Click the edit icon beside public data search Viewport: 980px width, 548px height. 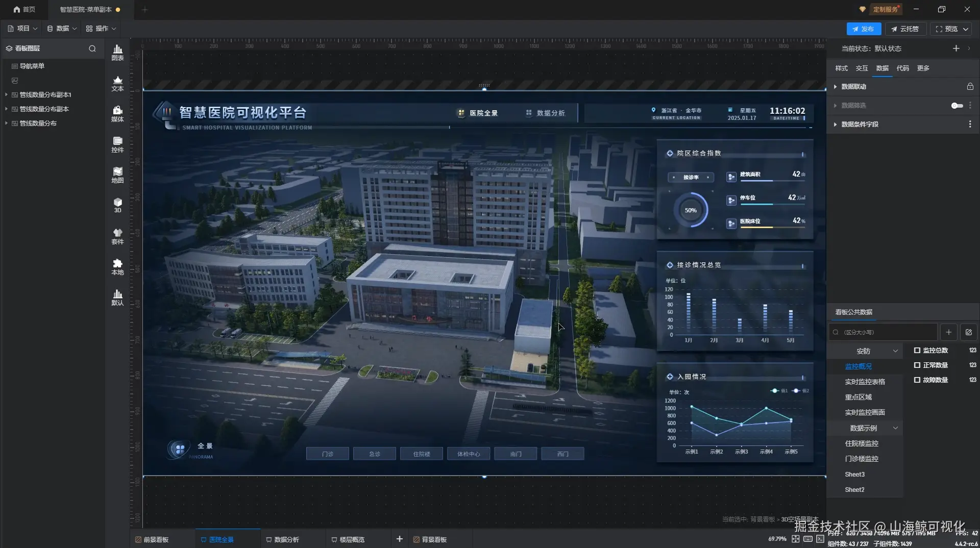968,332
